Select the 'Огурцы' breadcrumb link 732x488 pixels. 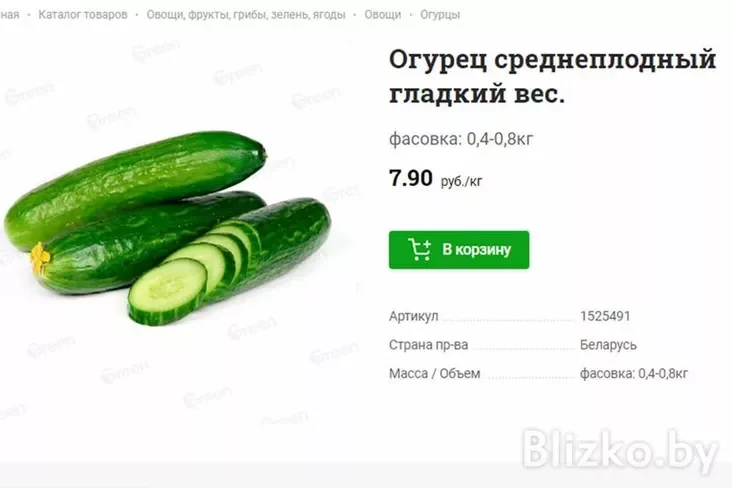440,14
